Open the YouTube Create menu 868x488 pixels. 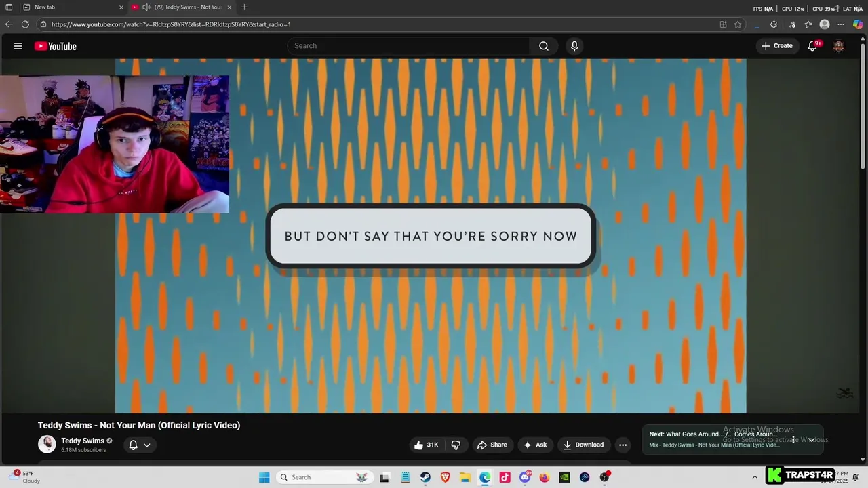777,46
